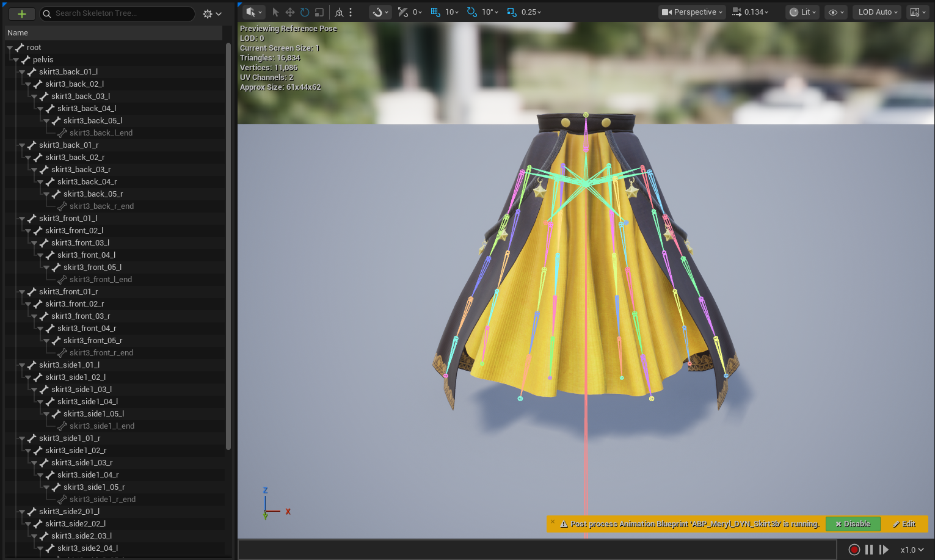Image resolution: width=935 pixels, height=560 pixels.
Task: Open camera speed 0.134 dropdown
Action: click(x=751, y=12)
